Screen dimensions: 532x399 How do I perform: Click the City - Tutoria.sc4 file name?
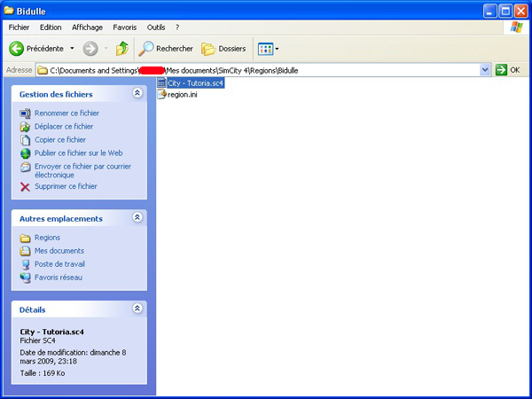[x=195, y=83]
